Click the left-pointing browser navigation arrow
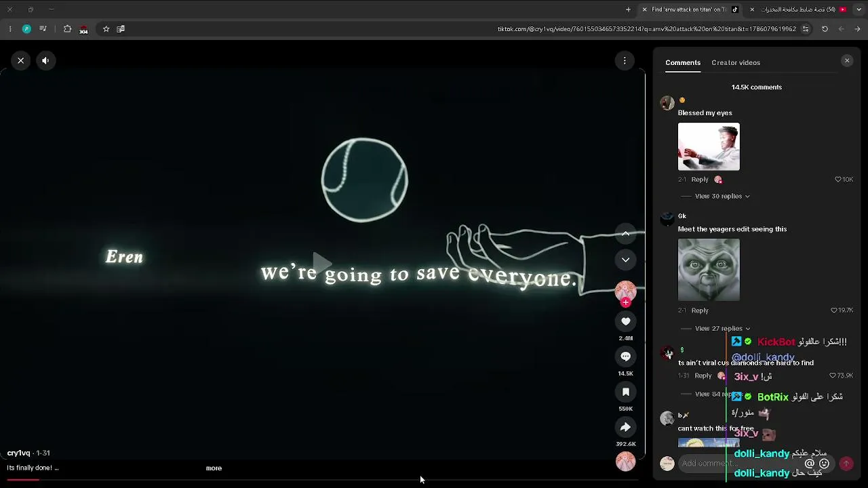 click(842, 29)
